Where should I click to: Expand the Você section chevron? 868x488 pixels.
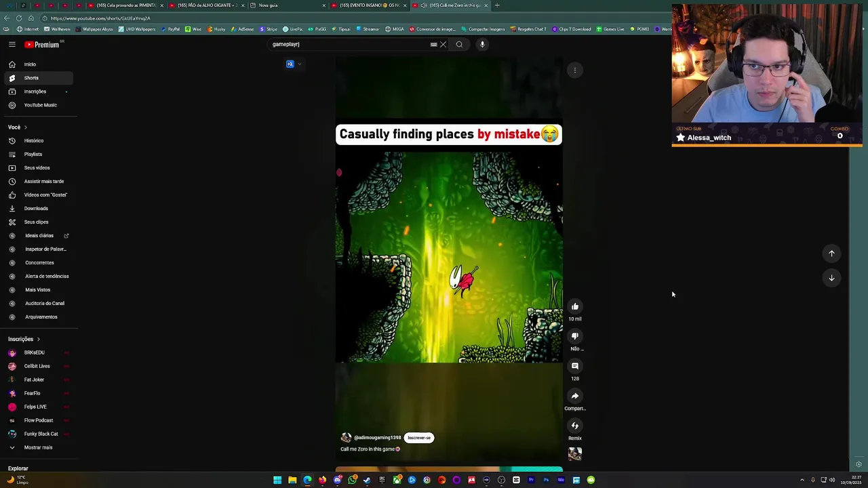point(26,127)
